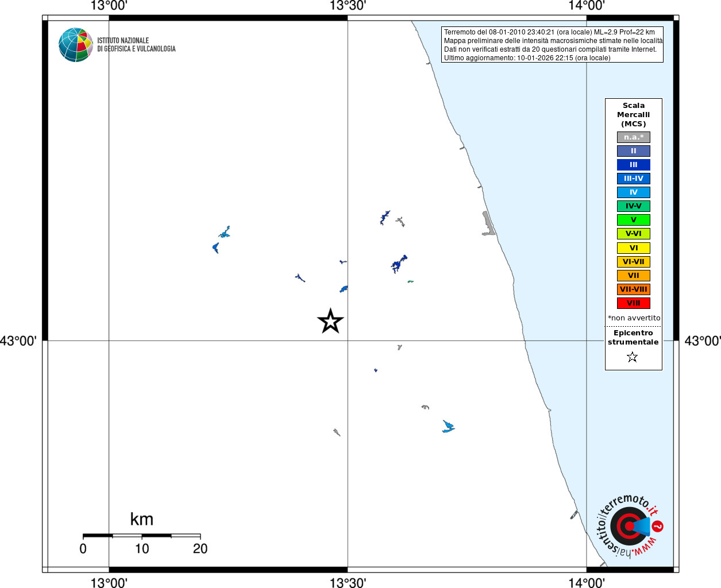The width and height of the screenshot is (721, 588).
Task: Click the top 13°00' longitude label
Action: (109, 6)
